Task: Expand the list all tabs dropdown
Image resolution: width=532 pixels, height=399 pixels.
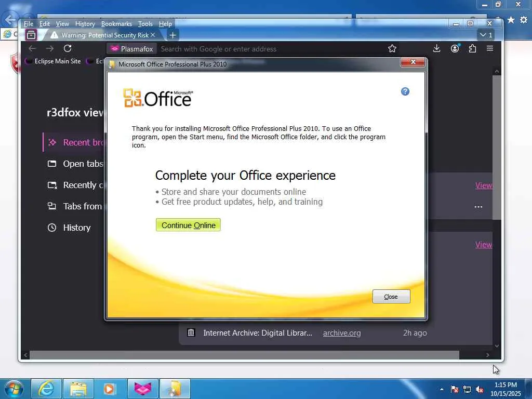Action: coord(486,35)
